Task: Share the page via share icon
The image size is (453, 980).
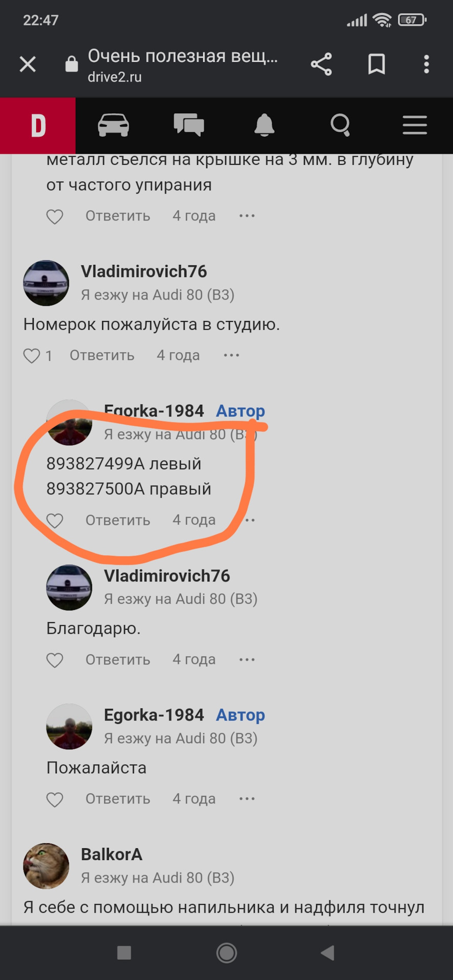Action: click(x=321, y=64)
